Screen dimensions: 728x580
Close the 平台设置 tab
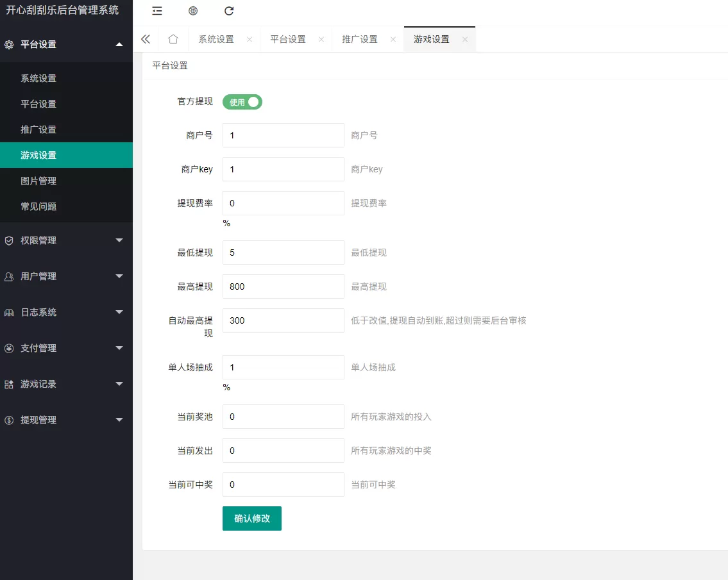321,39
